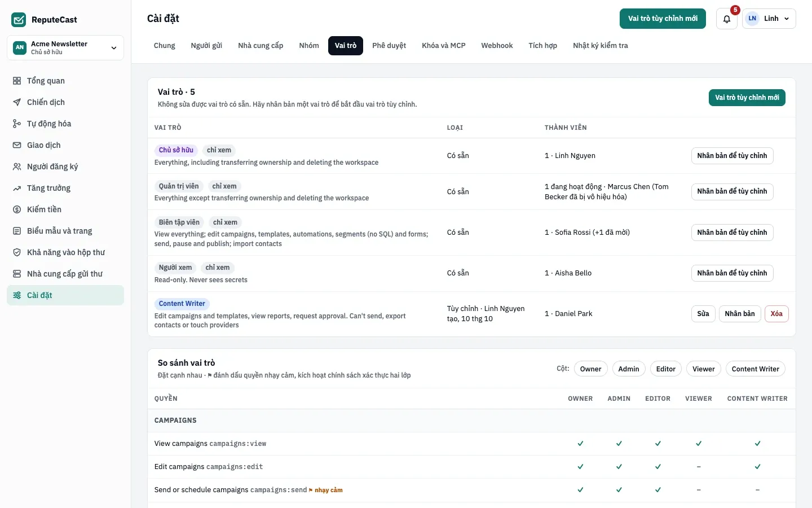This screenshot has width=812, height=508.
Task: Click the Giao dịch envelope icon
Action: coord(17,145)
